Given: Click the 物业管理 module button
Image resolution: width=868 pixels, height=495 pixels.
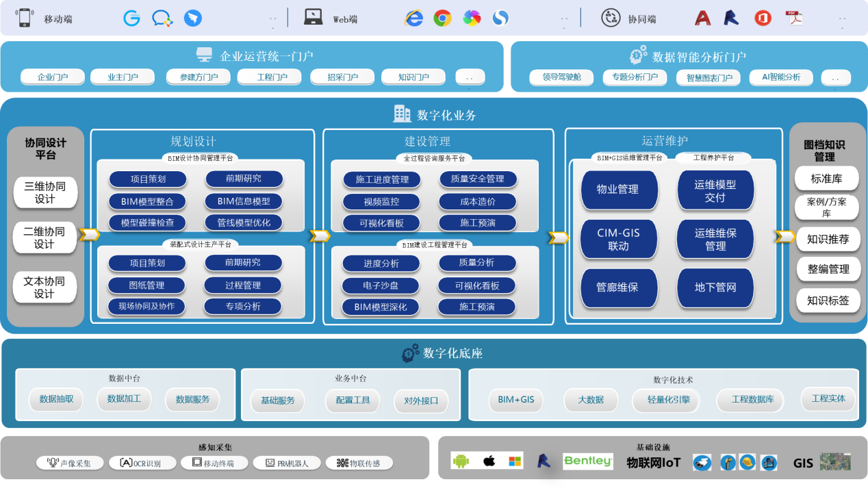Looking at the screenshot, I should [618, 190].
